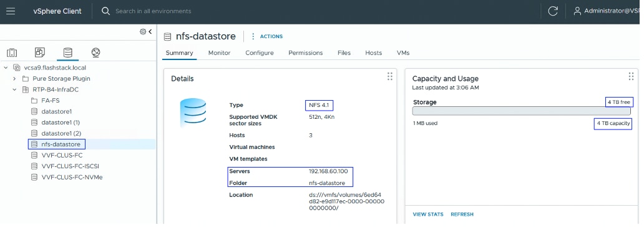Collapse the navigation sidebar
Screen dimensions: 644x227
pyautogui.click(x=150, y=32)
